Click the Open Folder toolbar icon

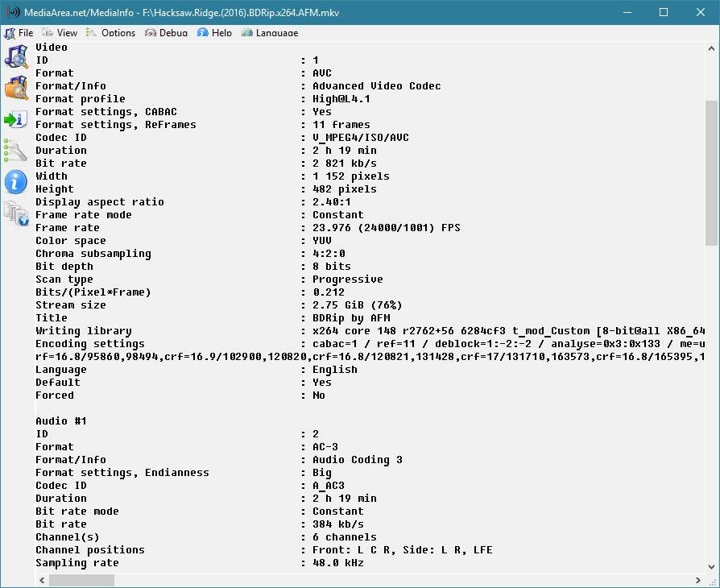pos(16,88)
